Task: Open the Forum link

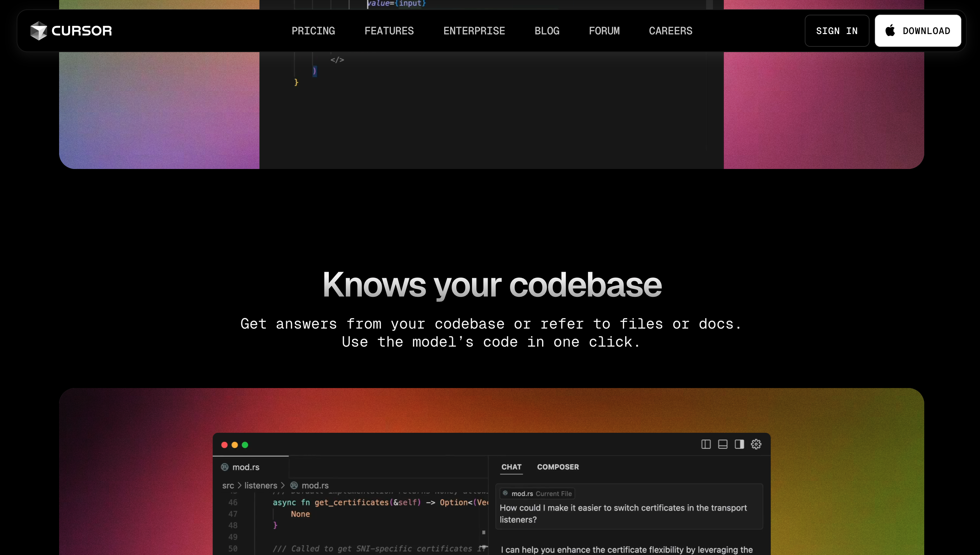Action: pos(604,31)
